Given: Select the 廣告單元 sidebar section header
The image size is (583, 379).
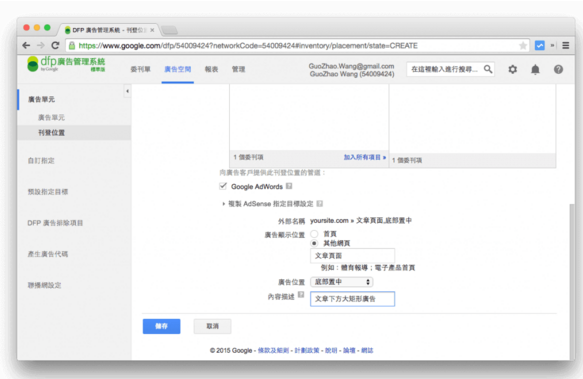Looking at the screenshot, I should (41, 99).
